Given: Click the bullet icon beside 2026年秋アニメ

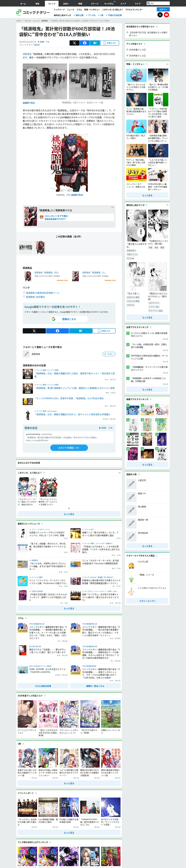Looking at the screenshot, I should coord(127,56).
